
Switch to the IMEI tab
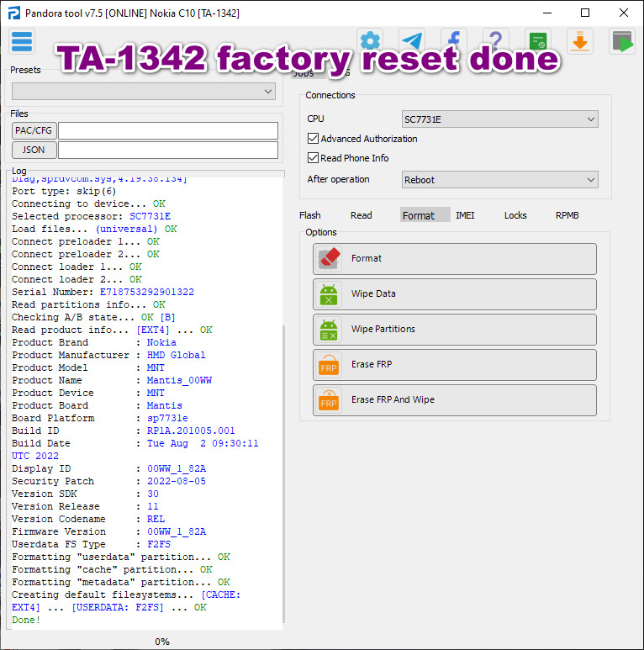[x=465, y=215]
